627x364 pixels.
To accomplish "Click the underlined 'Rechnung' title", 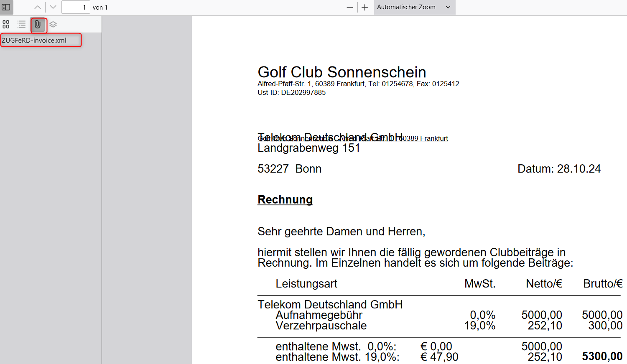I will point(285,200).
